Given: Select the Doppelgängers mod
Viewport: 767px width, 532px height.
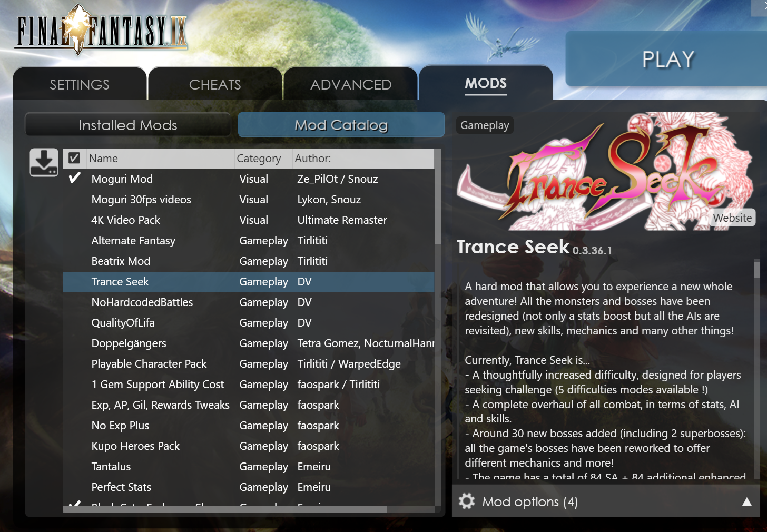Looking at the screenshot, I should click(x=249, y=343).
